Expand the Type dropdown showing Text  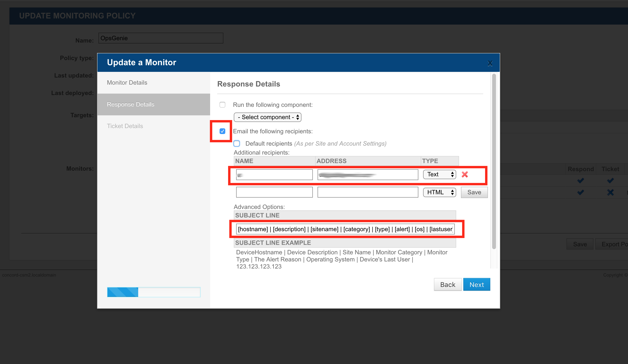click(439, 175)
